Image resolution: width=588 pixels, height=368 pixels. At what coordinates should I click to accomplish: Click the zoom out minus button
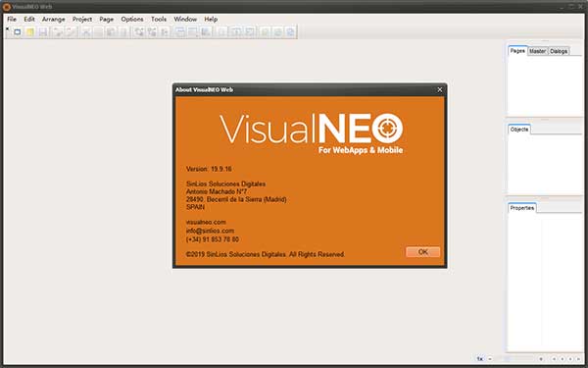coord(490,359)
